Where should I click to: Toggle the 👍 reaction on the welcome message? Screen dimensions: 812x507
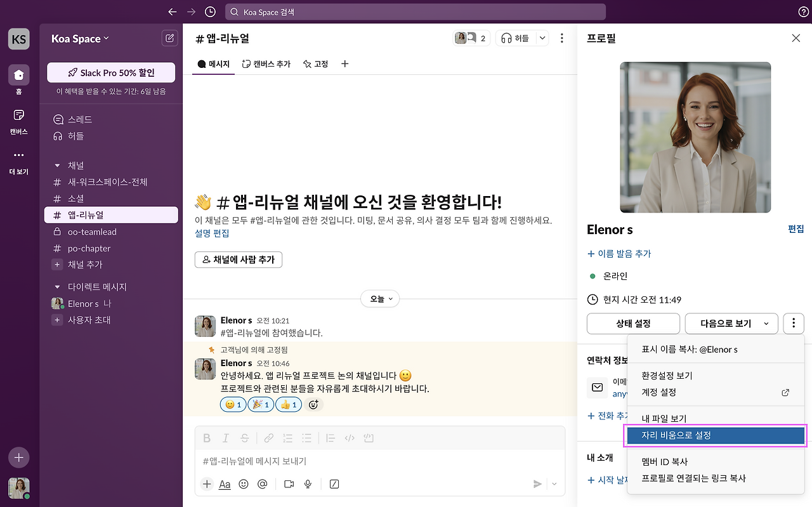point(289,404)
